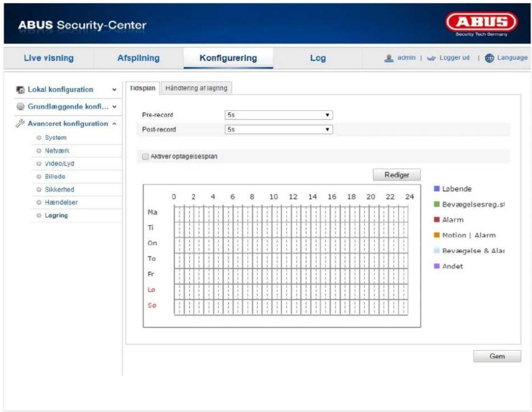This screenshot has height=412, width=532.
Task: Click the ABUS Security-Center title text
Action: (x=82, y=25)
